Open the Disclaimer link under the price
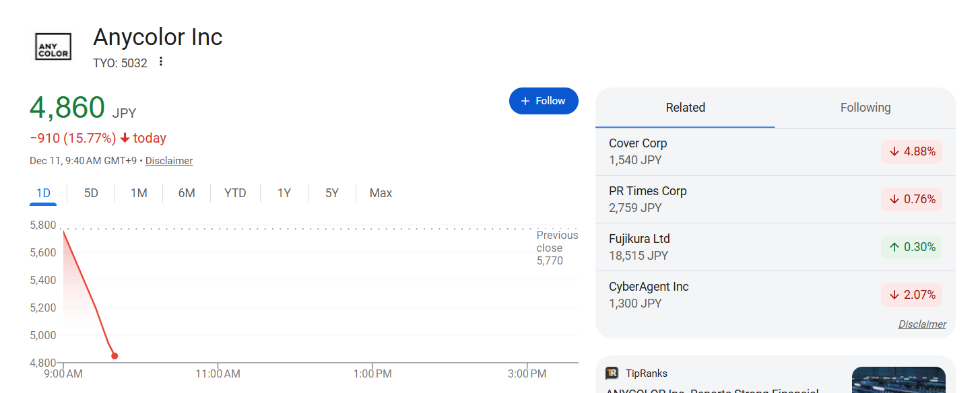This screenshot has width=980, height=393. (x=169, y=161)
